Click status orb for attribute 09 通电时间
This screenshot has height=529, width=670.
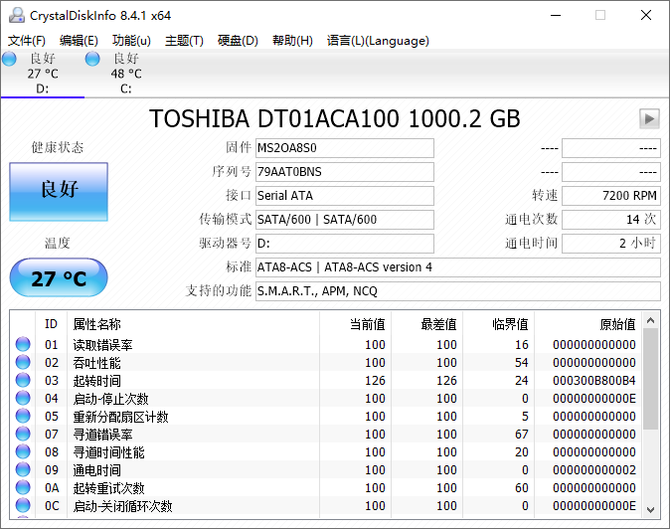click(22, 470)
